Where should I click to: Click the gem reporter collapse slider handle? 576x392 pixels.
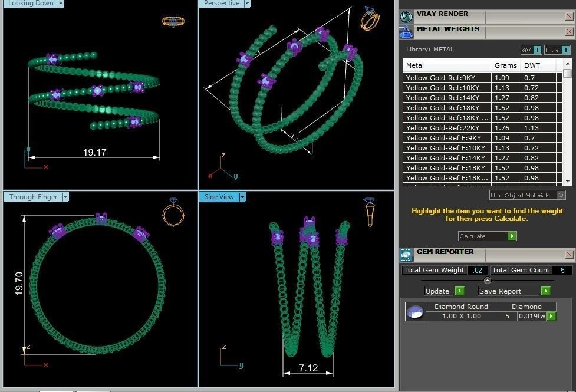487,281
